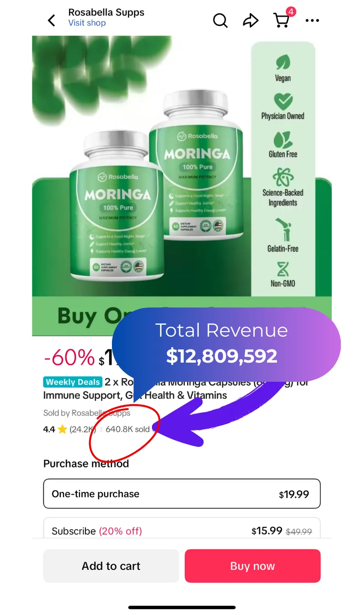Tap the Non-GMO DNA icon

click(x=283, y=269)
